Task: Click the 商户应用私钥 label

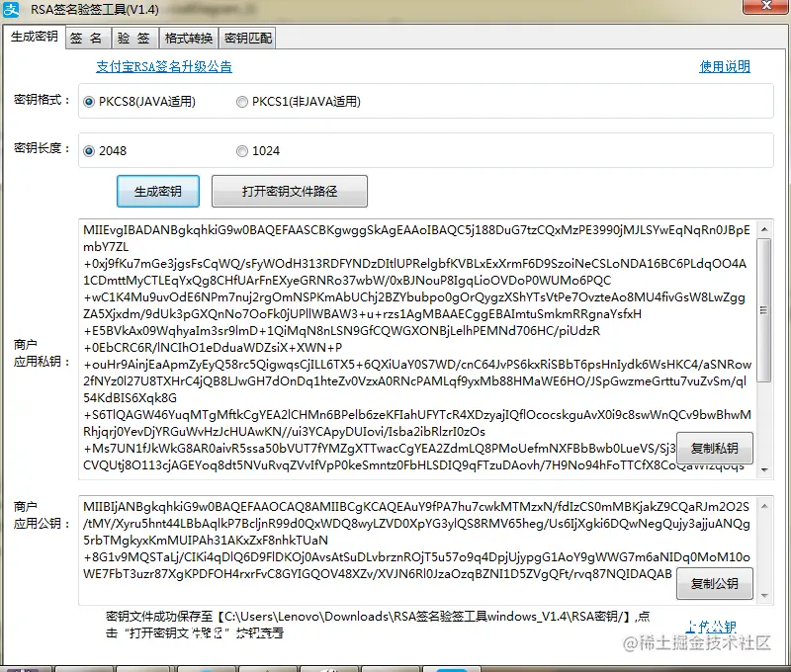Action: point(42,353)
